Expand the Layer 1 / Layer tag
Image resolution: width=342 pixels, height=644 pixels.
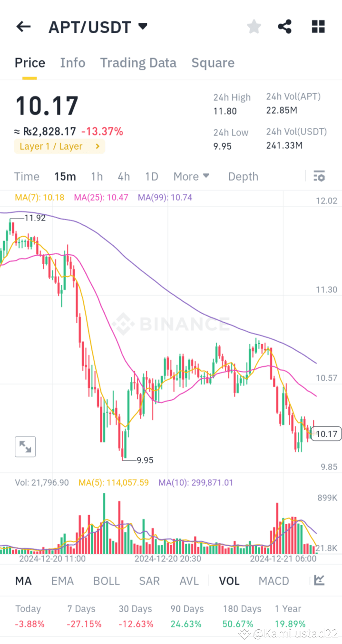pyautogui.click(x=59, y=146)
